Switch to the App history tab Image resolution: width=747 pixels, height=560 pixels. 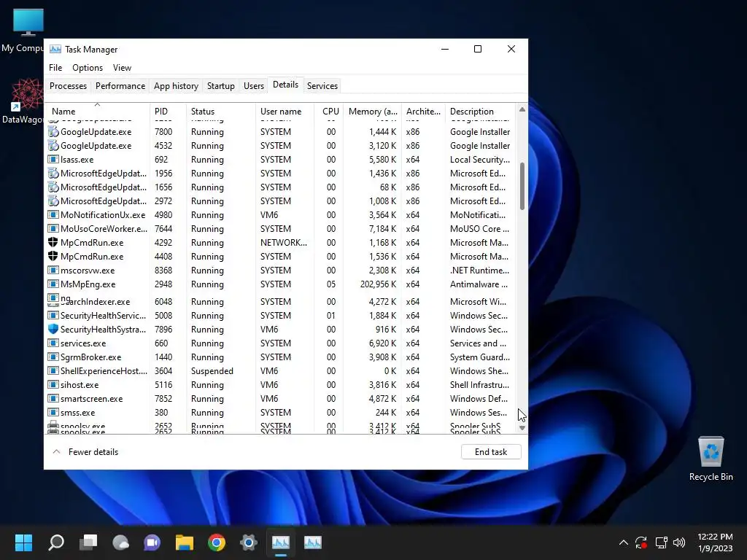[176, 86]
